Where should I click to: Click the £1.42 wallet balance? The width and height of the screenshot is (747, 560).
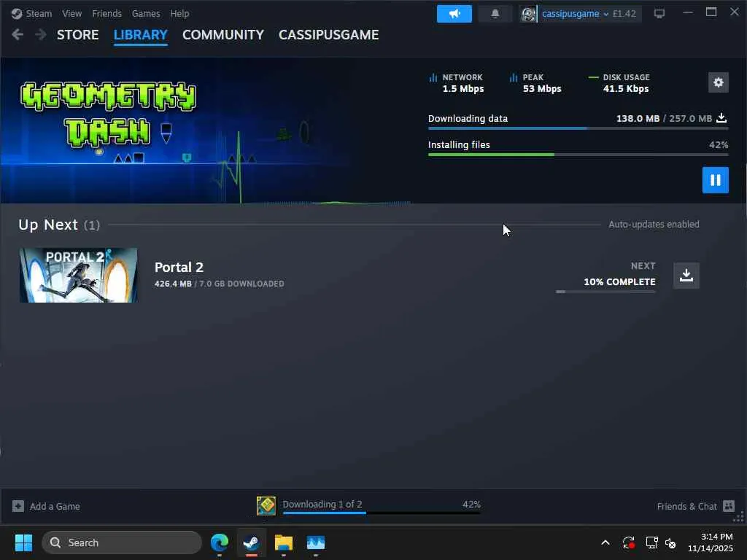pos(624,14)
